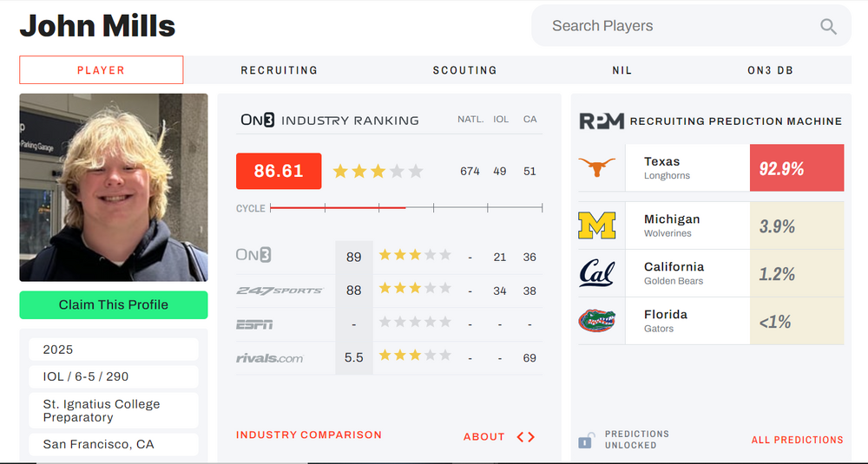The height and width of the screenshot is (464, 868).
Task: Click the Texas Longhorns logo
Action: click(597, 167)
